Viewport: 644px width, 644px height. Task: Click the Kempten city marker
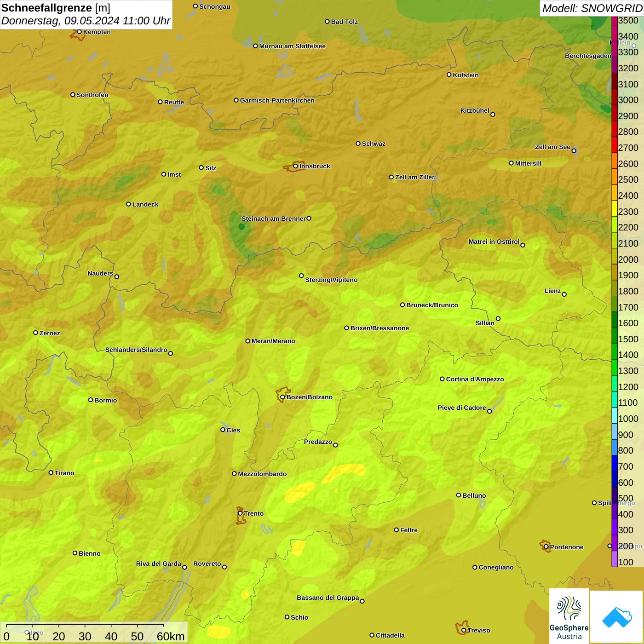(x=80, y=32)
